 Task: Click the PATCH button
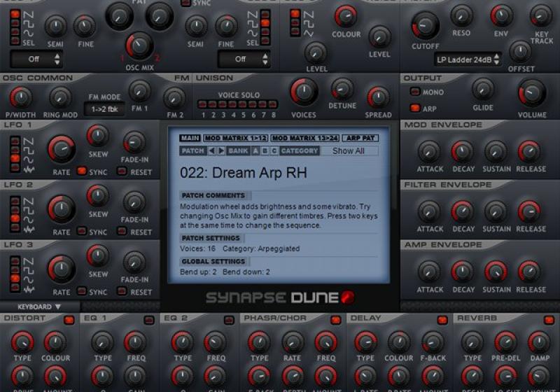(192, 150)
